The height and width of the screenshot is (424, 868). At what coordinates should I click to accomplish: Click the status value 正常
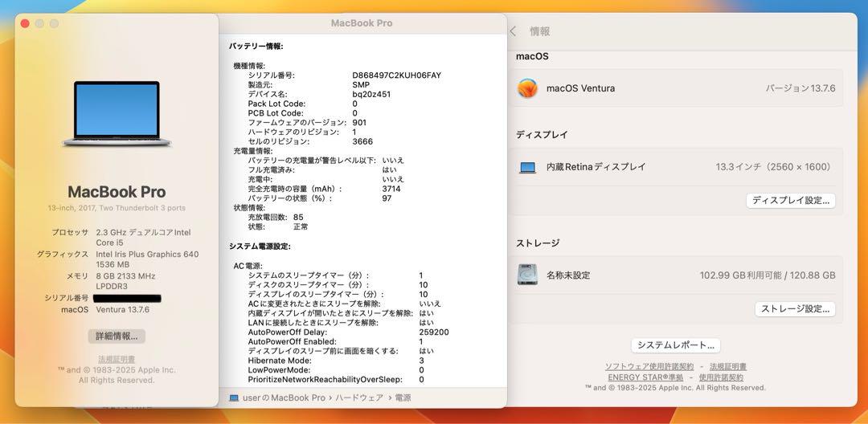(301, 226)
